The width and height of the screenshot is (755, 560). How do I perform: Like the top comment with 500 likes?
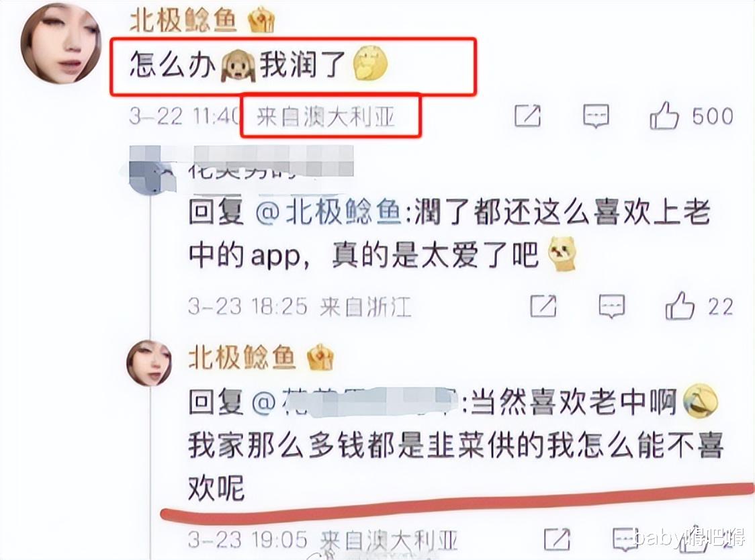[x=664, y=116]
